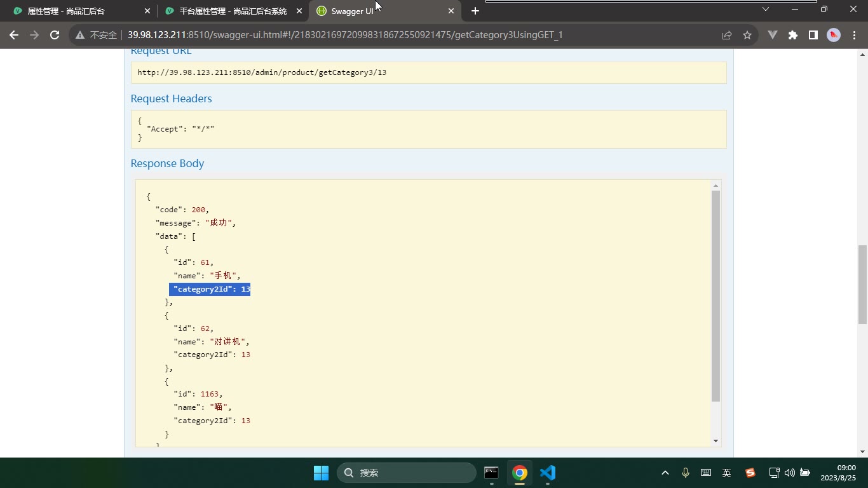Image resolution: width=868 pixels, height=488 pixels.
Task: Close the 平台属性管理 tab
Action: point(299,11)
